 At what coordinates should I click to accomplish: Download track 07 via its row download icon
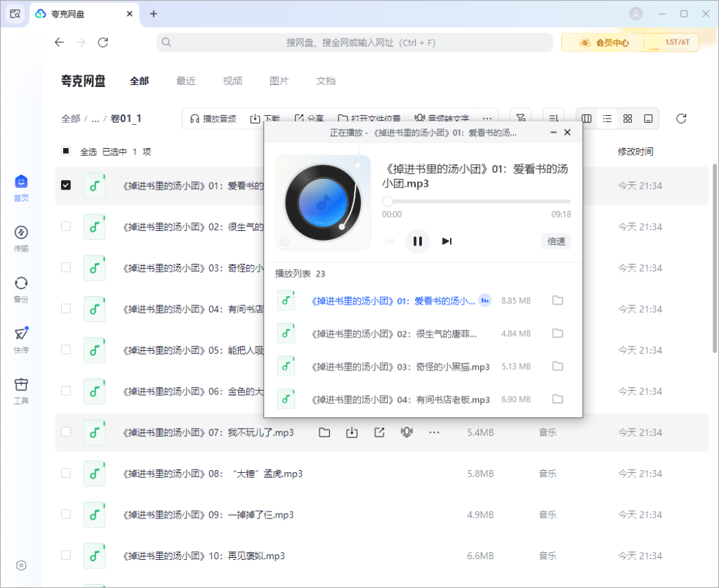click(x=352, y=433)
